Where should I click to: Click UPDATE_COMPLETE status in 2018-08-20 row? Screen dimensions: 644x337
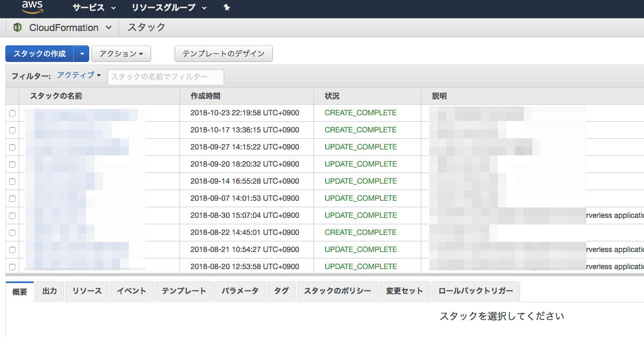click(x=361, y=267)
